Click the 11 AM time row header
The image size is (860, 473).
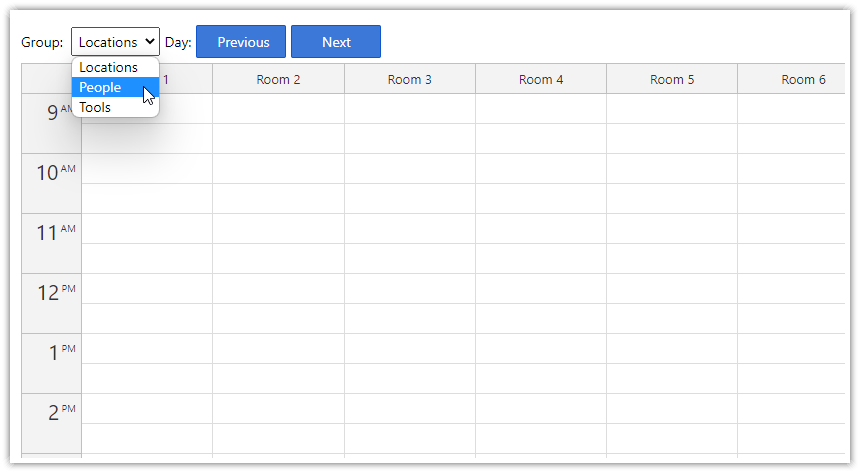tap(52, 244)
